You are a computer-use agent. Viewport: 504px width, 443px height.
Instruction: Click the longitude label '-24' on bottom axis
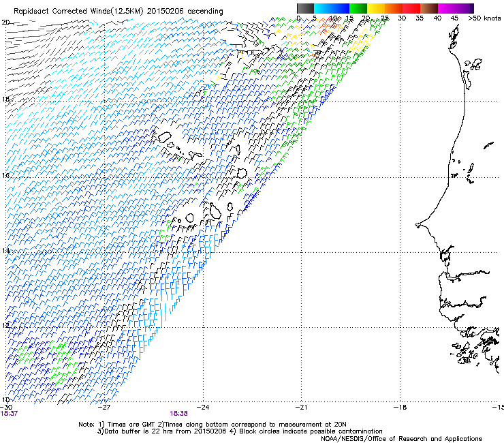click(203, 408)
